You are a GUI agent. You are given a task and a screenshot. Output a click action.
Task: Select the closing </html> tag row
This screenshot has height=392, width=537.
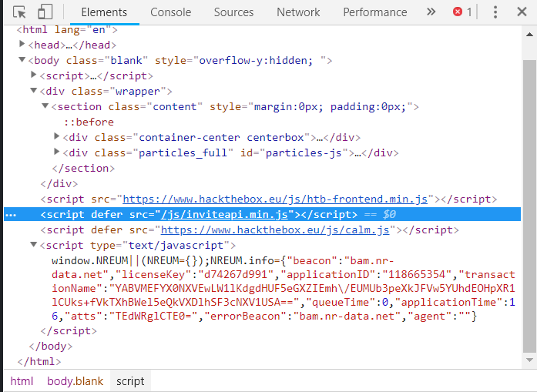[x=39, y=361]
